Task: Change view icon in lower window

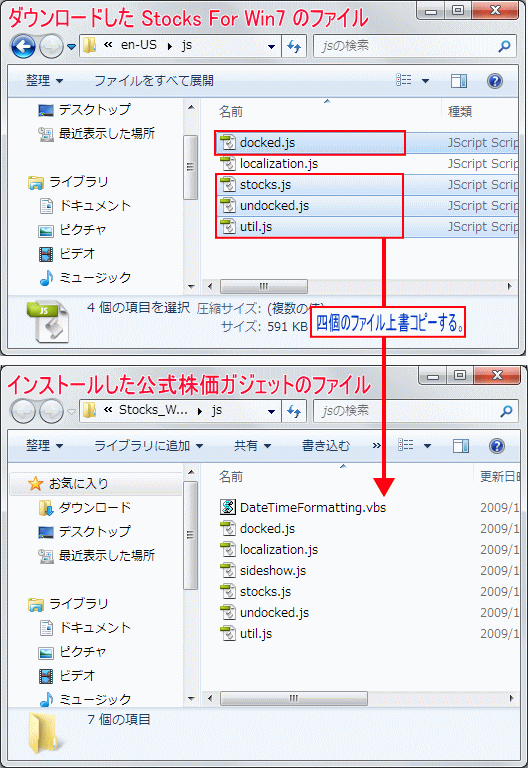Action: point(406,445)
